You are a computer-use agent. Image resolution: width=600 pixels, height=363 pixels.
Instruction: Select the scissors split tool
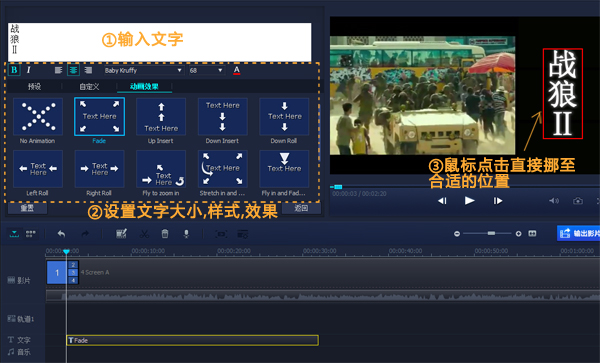144,234
